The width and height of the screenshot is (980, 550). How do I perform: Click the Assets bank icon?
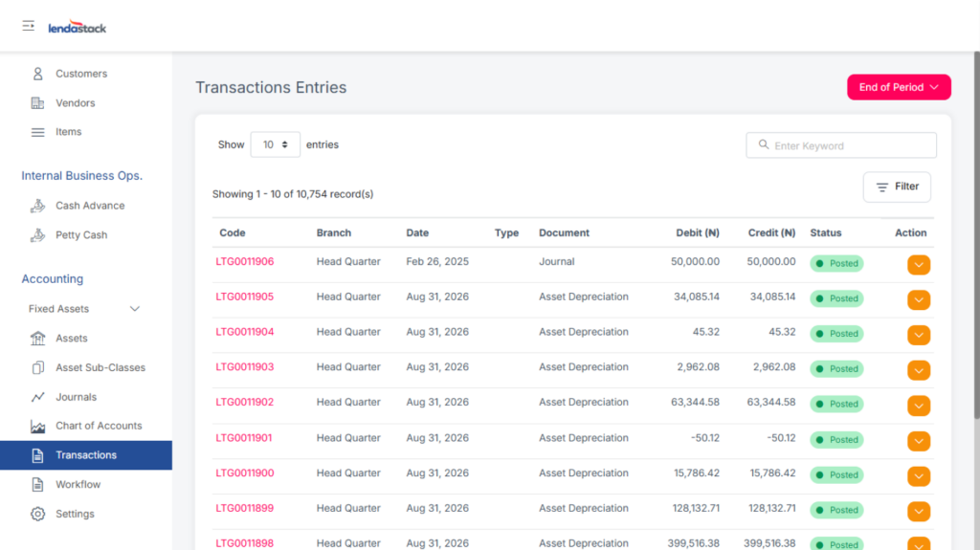38,339
